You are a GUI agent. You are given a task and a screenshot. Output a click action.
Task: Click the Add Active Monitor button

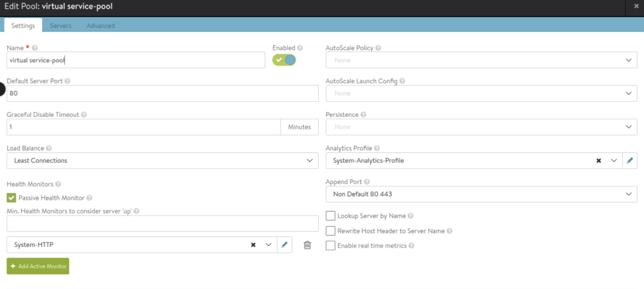[x=38, y=266]
